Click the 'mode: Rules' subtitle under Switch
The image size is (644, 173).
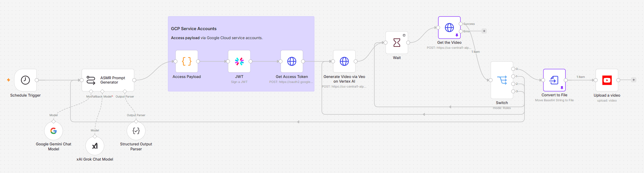(502, 108)
